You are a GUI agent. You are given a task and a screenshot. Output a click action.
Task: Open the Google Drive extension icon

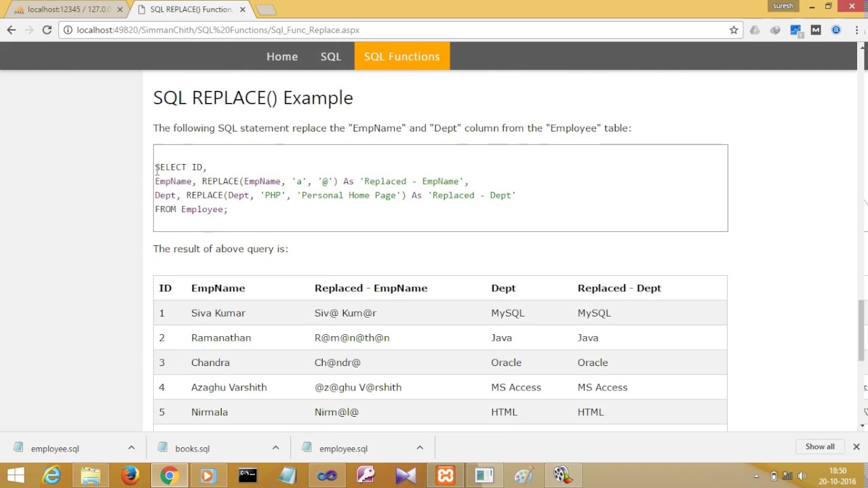pyautogui.click(x=755, y=30)
